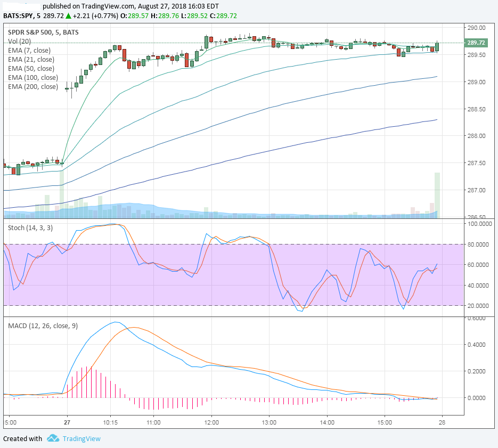Select the EMA (50, close) indicator label
498x448 pixels.
(x=31, y=68)
